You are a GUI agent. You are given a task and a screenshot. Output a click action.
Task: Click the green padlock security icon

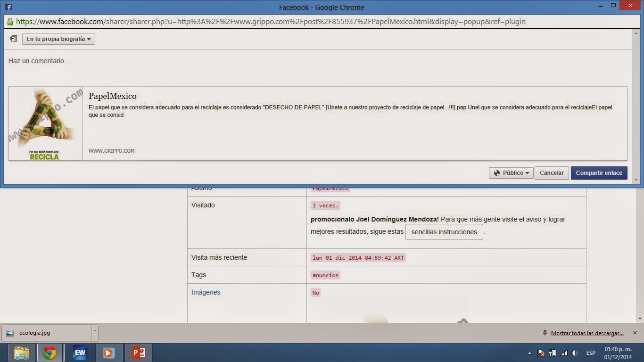tap(10, 22)
